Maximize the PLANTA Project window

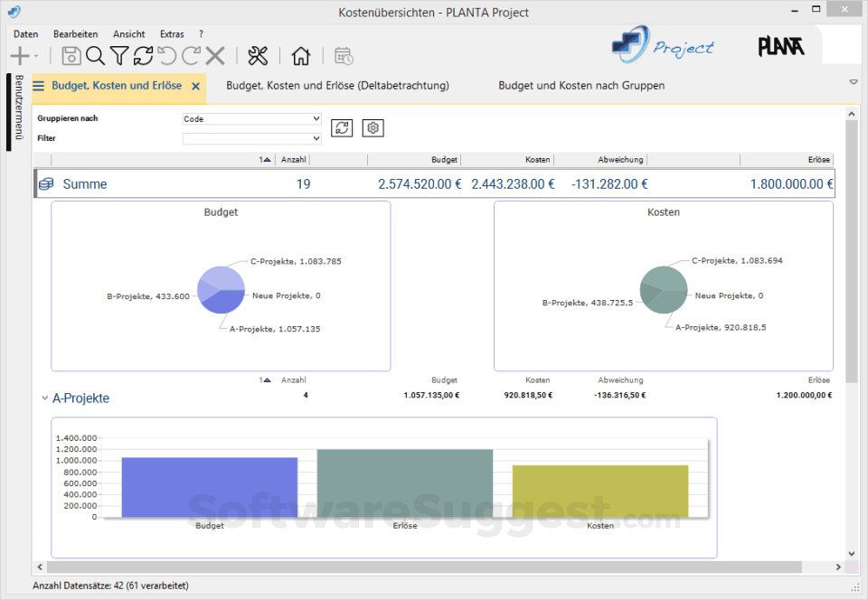(x=816, y=9)
